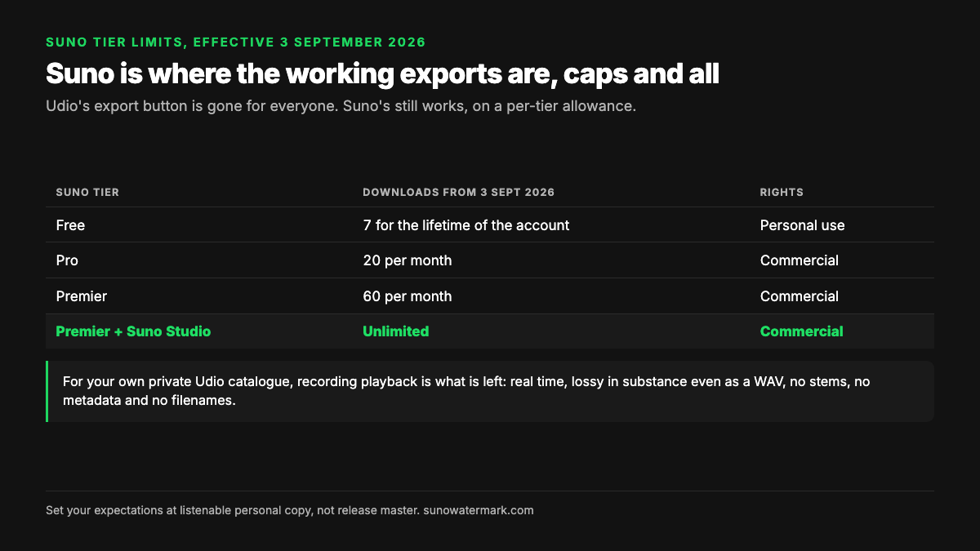Click the callout note about private Udio catalogue
This screenshot has width=980, height=551.
[x=490, y=391]
